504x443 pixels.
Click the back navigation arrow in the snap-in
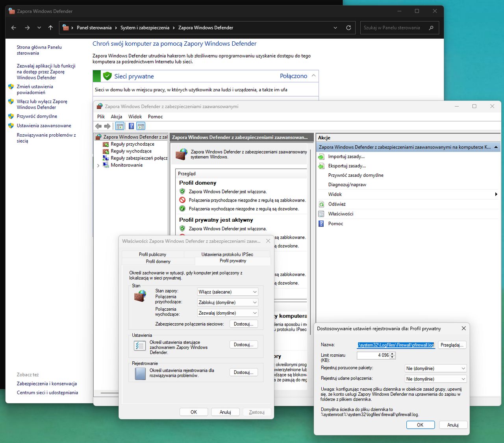click(x=98, y=126)
